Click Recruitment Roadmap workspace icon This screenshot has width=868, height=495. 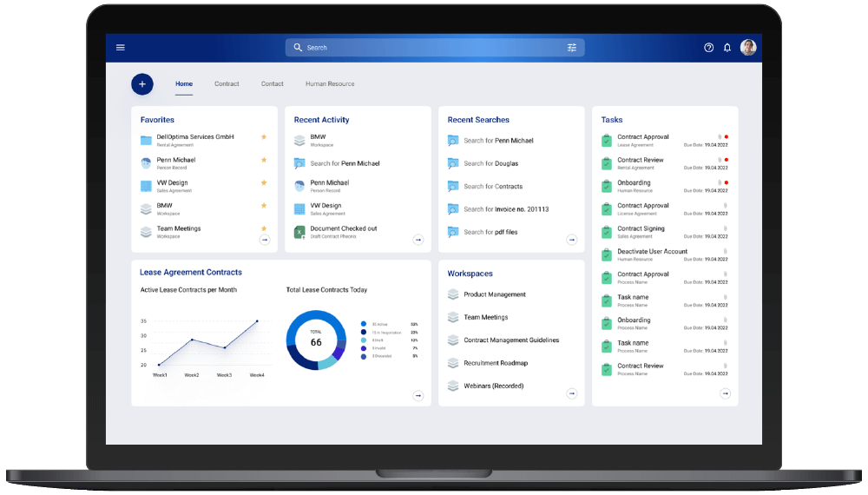[x=453, y=363]
